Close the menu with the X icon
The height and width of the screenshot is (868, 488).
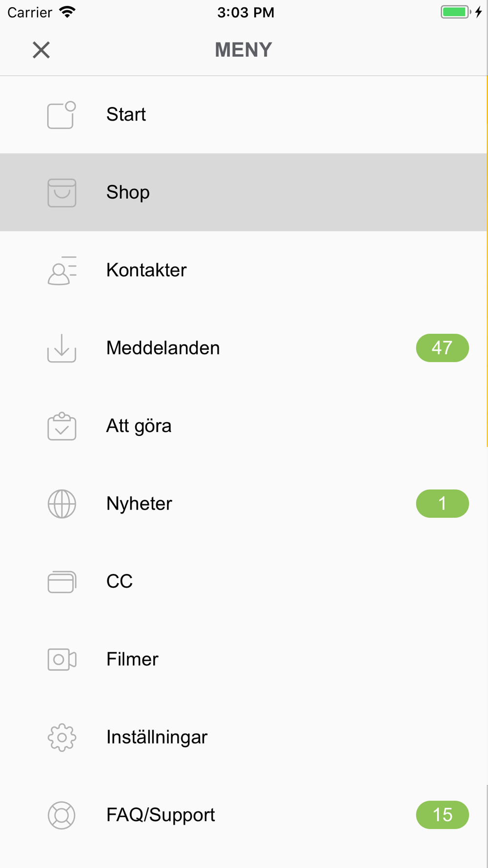pos(41,50)
